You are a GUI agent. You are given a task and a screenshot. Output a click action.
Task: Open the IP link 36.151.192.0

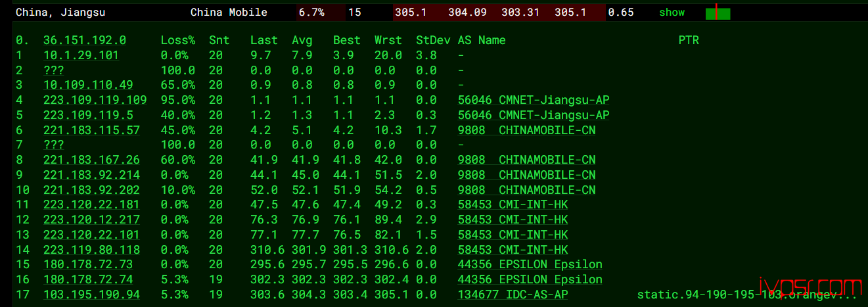pyautogui.click(x=85, y=40)
